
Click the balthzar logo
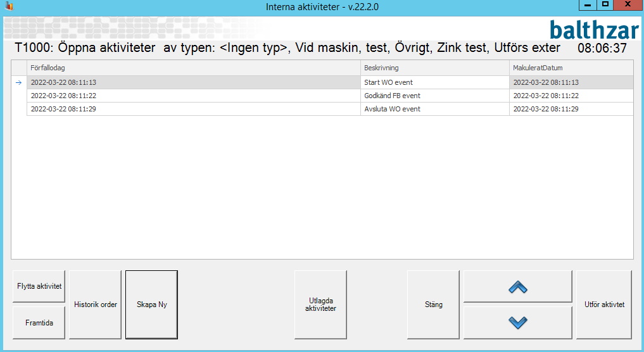coord(595,30)
